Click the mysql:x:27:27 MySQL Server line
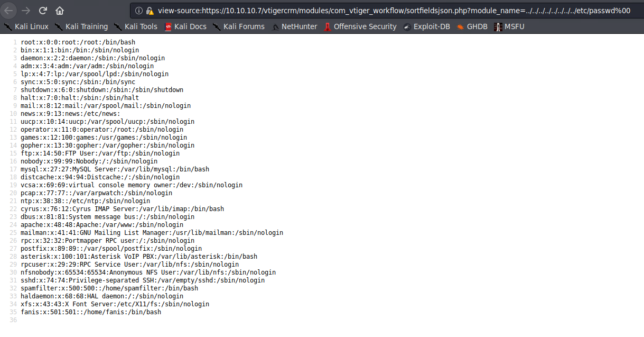The image size is (644, 337). (x=115, y=169)
